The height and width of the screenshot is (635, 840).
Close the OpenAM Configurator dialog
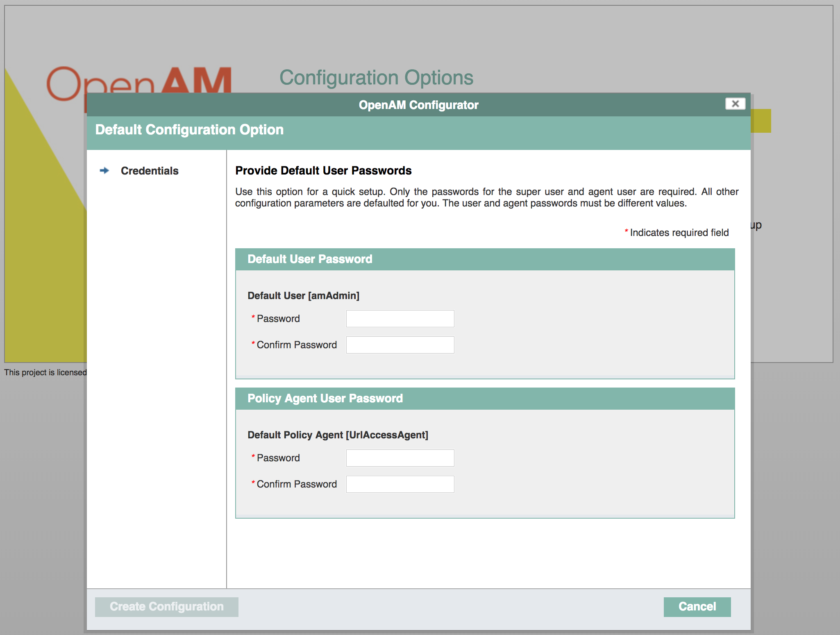point(735,104)
